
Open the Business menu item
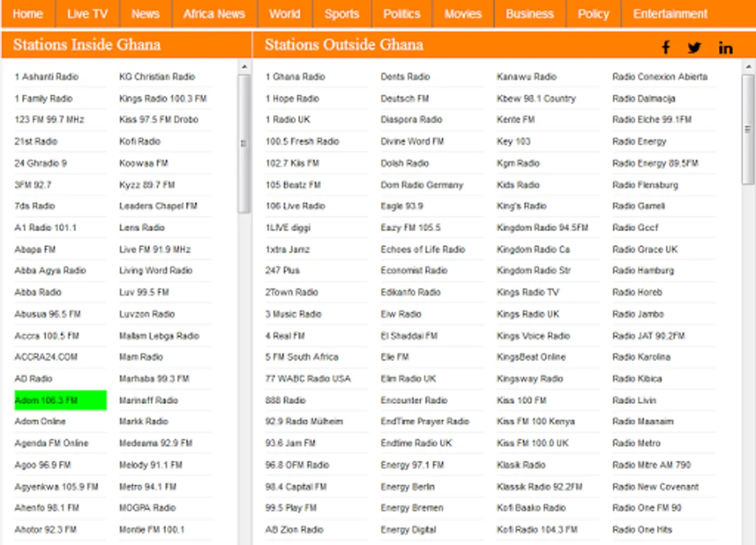[x=530, y=14]
